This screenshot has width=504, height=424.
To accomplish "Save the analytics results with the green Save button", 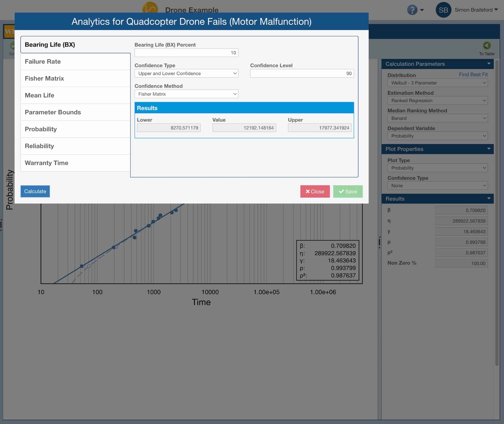I will [348, 191].
